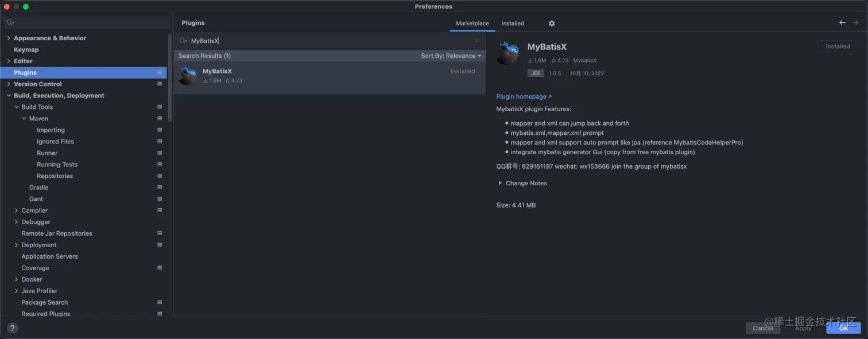Open help with the question mark button
Viewport: 868px width, 339px height.
click(x=12, y=328)
